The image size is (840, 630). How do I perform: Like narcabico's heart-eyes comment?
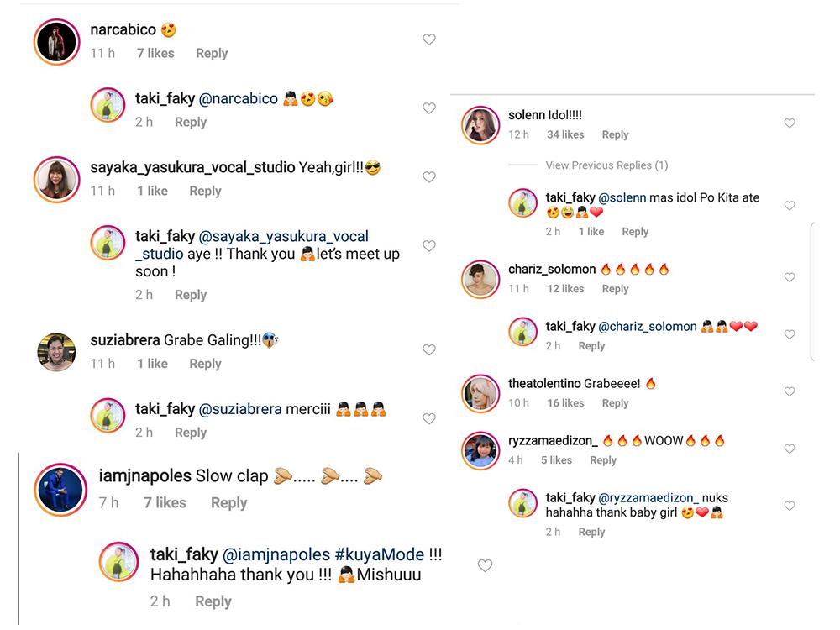click(429, 39)
